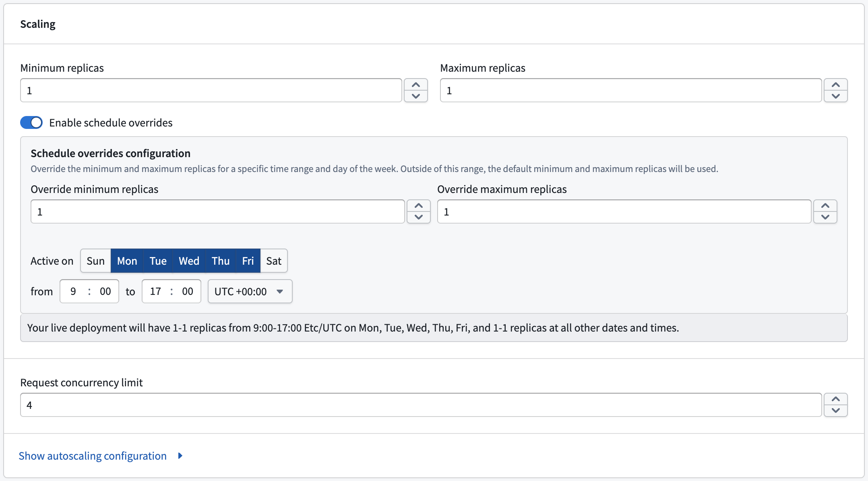Raise Request concurrency limit with up arrow
This screenshot has height=481, width=868.
click(836, 399)
